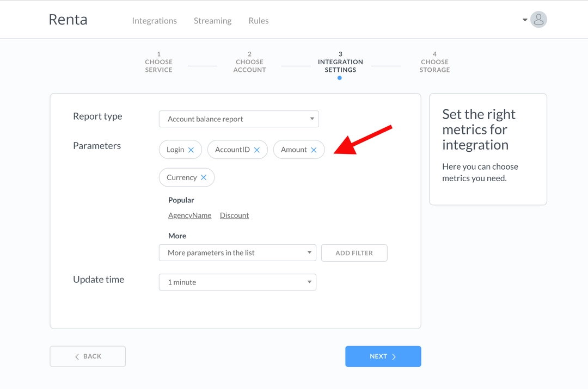Click the ADD FILTER button
The width and height of the screenshot is (588, 389).
354,253
